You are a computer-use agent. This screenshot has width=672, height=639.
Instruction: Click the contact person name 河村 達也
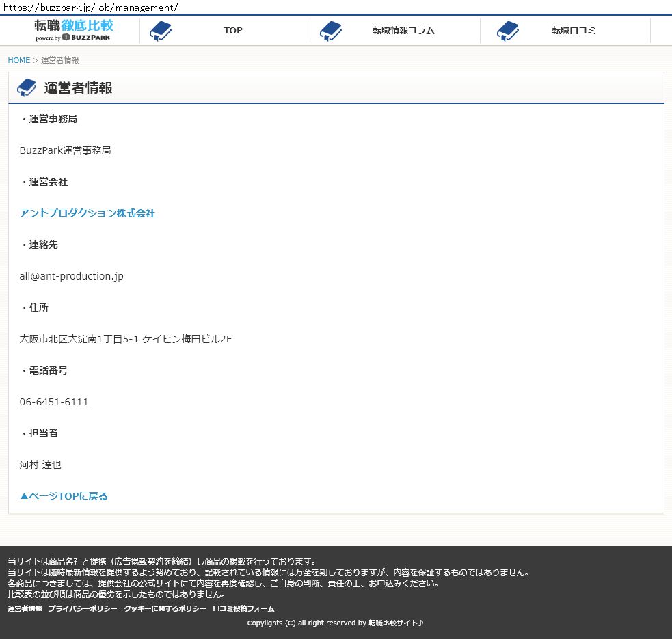click(x=40, y=465)
